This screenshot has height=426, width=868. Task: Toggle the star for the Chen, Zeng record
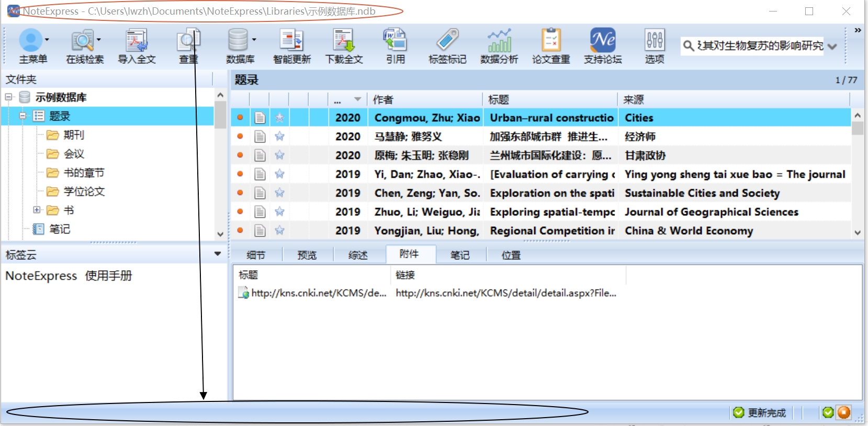[280, 193]
